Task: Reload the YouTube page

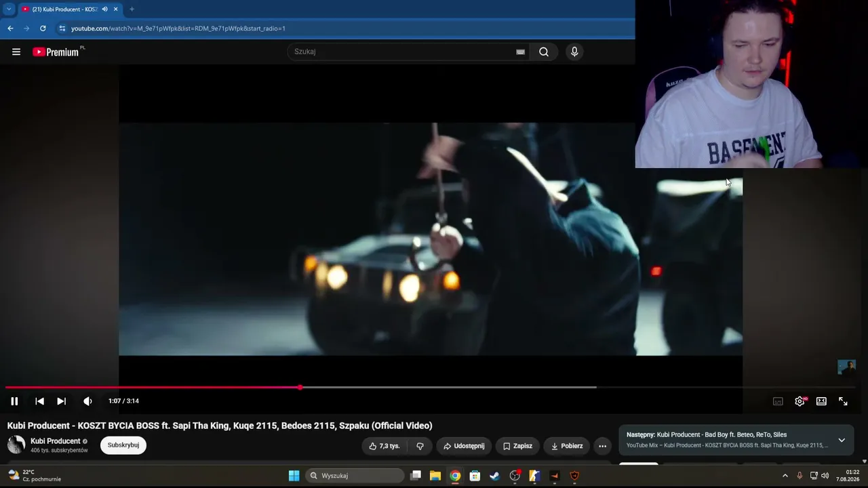Action: tap(43, 28)
